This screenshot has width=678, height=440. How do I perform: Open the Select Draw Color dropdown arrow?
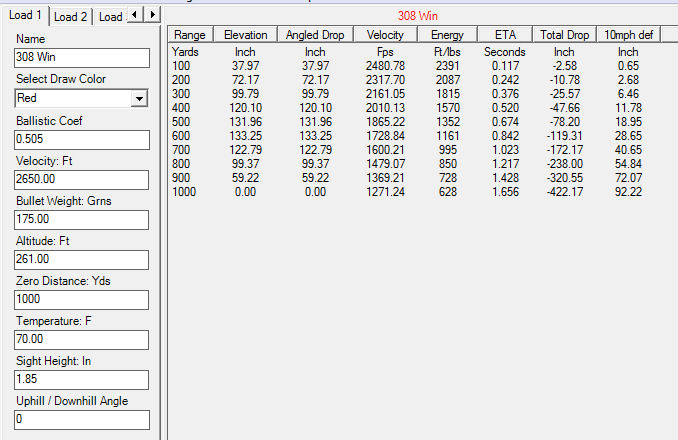coord(139,98)
